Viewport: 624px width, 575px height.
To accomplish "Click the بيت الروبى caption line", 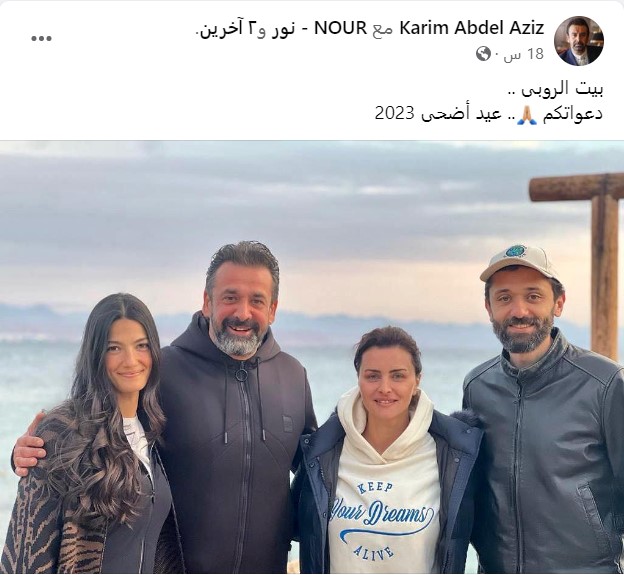I will [x=556, y=89].
